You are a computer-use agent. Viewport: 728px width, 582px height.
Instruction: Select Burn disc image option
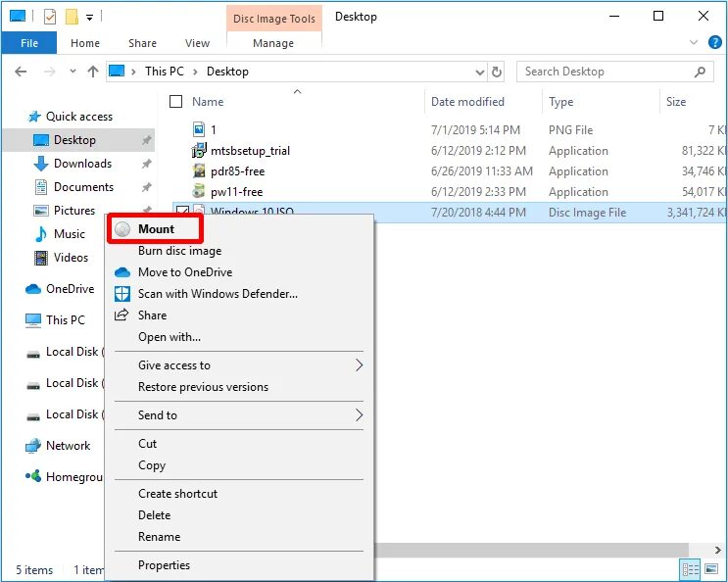coord(179,251)
